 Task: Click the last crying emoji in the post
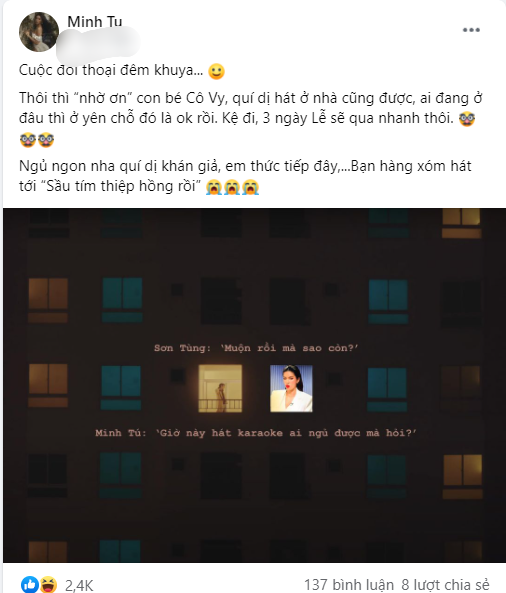[x=251, y=187]
